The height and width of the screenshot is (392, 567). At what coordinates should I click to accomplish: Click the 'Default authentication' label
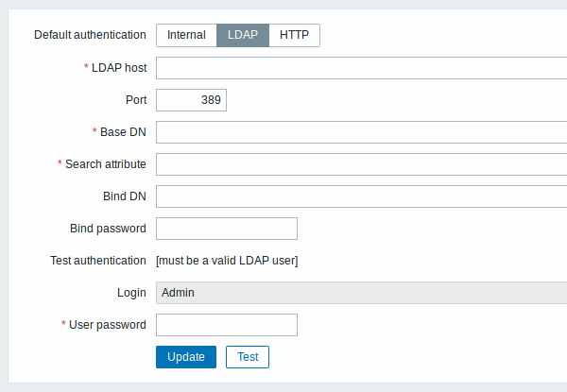(x=90, y=35)
